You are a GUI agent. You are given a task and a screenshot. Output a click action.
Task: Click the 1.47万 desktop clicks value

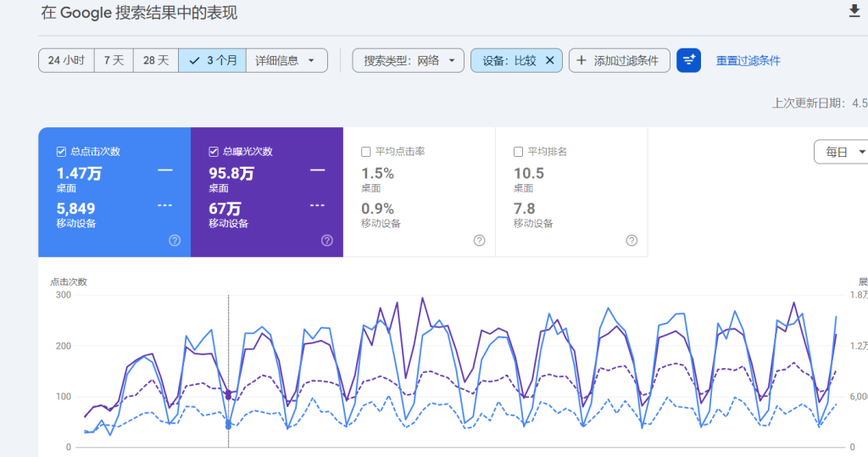click(x=79, y=174)
